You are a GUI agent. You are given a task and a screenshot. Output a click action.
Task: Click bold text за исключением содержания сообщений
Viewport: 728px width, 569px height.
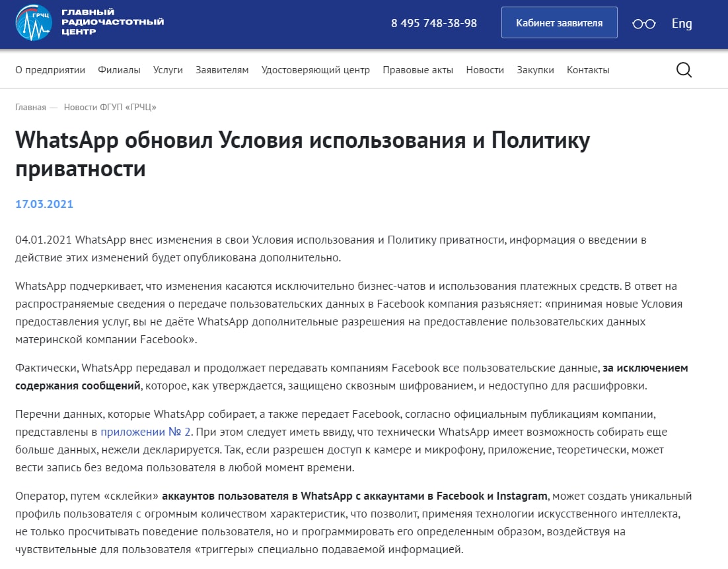click(352, 376)
